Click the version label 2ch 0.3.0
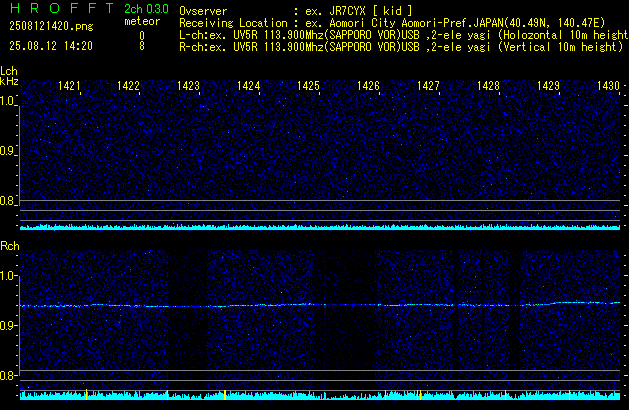Screen dimensions: 629x410 coord(146,9)
